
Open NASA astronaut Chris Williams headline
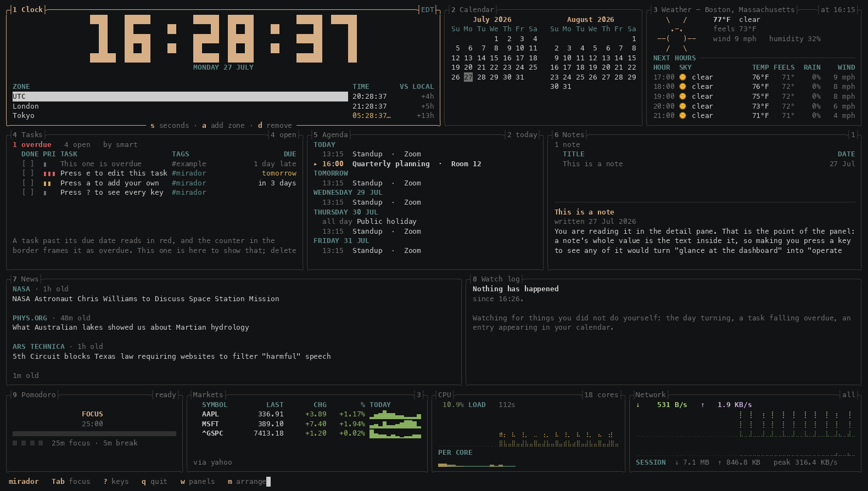pyautogui.click(x=145, y=299)
